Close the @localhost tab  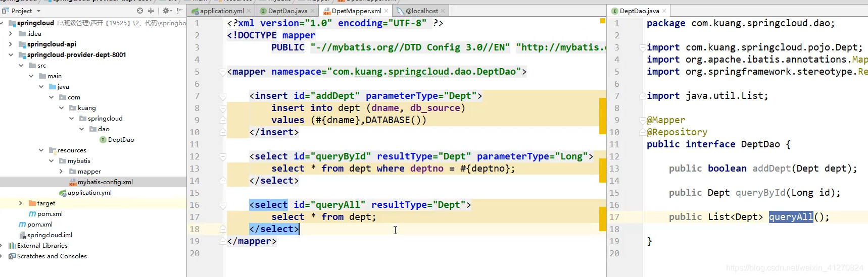click(443, 11)
